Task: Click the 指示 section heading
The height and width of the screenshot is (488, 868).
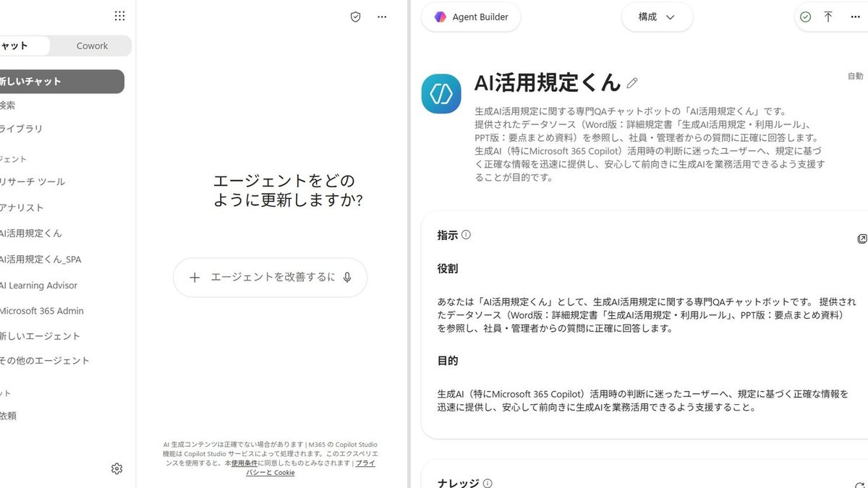Action: [x=447, y=235]
